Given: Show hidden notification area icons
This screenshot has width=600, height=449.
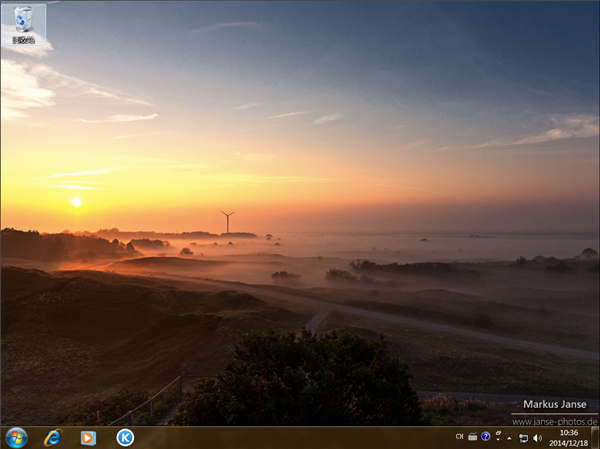Looking at the screenshot, I should point(509,438).
